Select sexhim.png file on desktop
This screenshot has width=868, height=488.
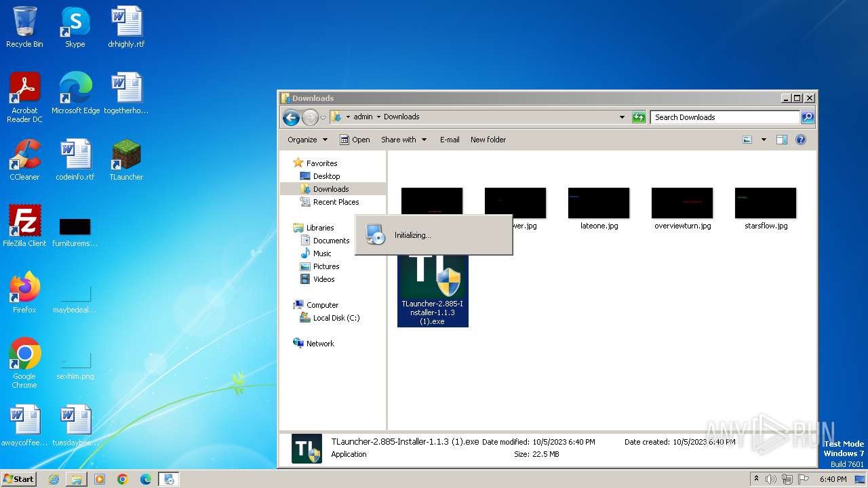point(75,365)
